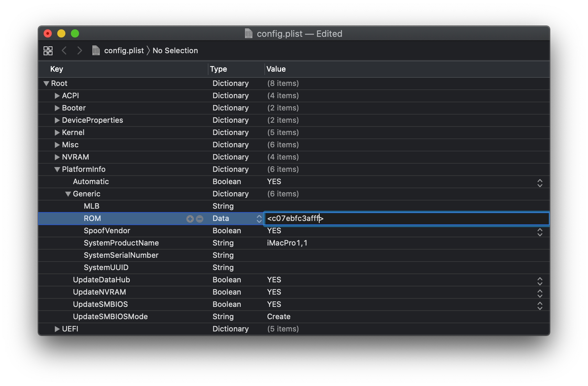Click the Boolean type of SpoofVendor
Viewport: 588px width, 386px height.
(x=227, y=231)
